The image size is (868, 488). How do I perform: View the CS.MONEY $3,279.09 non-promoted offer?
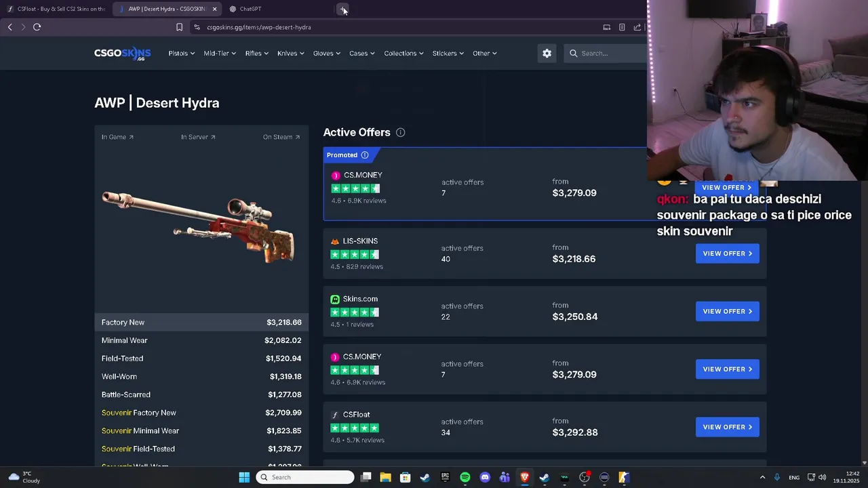728,369
